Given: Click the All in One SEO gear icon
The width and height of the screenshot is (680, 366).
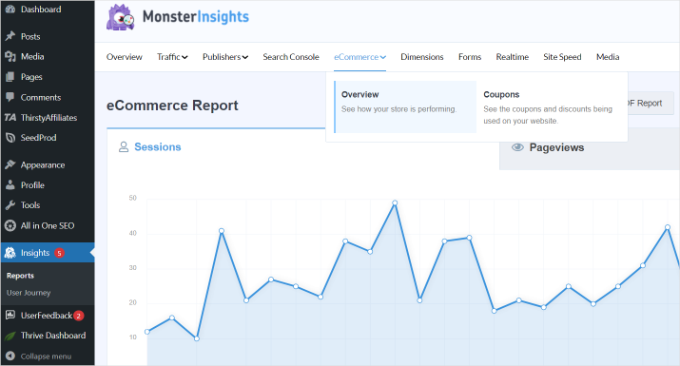Looking at the screenshot, I should [x=10, y=225].
